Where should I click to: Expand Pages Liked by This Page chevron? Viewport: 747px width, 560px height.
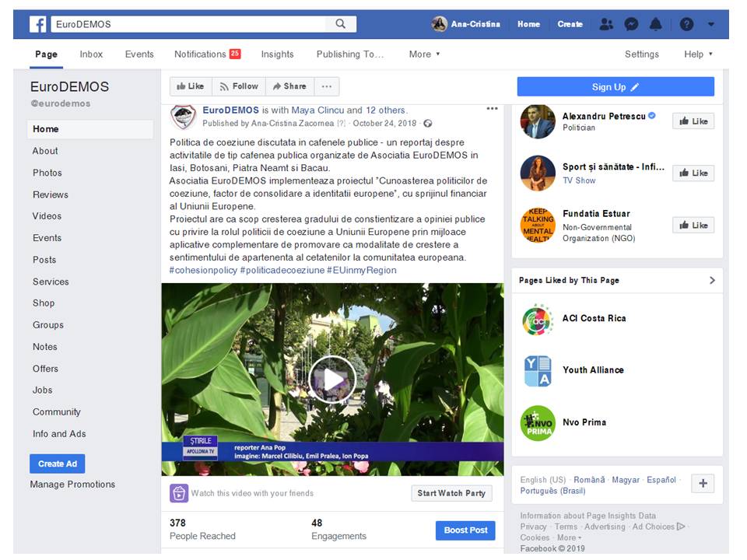point(712,281)
